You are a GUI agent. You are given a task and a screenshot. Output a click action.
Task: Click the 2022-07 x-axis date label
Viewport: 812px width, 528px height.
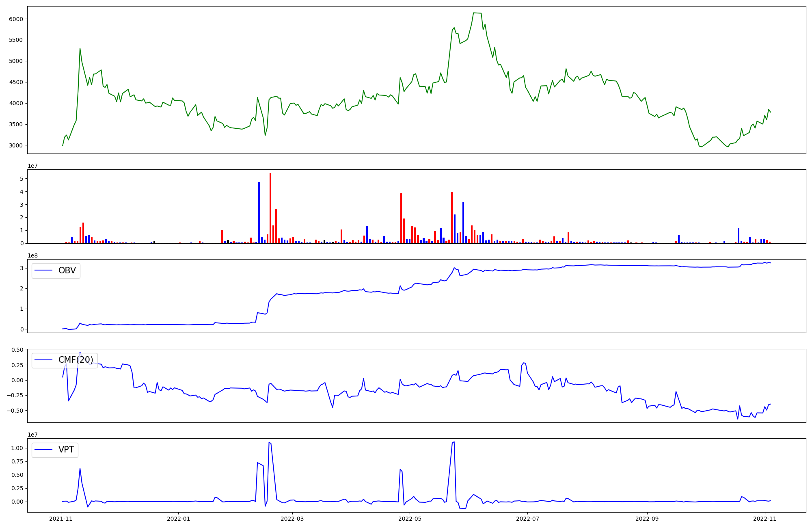(x=527, y=518)
